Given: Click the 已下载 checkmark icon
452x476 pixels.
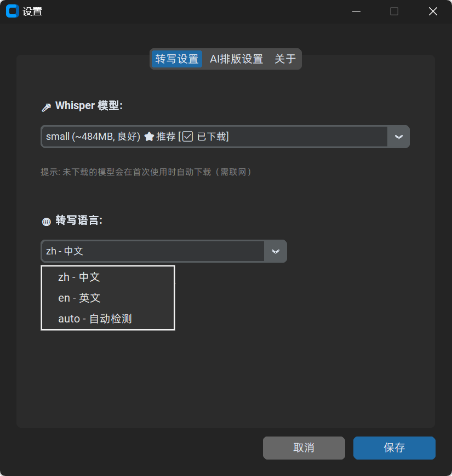Looking at the screenshot, I should point(187,137).
